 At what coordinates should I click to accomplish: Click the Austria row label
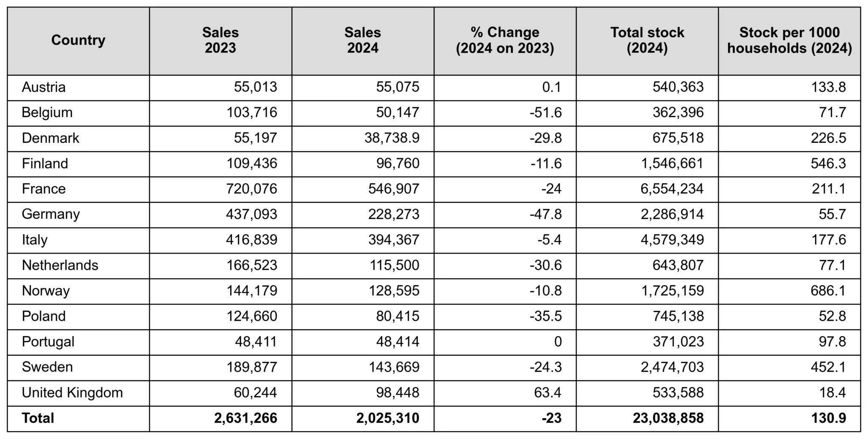click(44, 87)
